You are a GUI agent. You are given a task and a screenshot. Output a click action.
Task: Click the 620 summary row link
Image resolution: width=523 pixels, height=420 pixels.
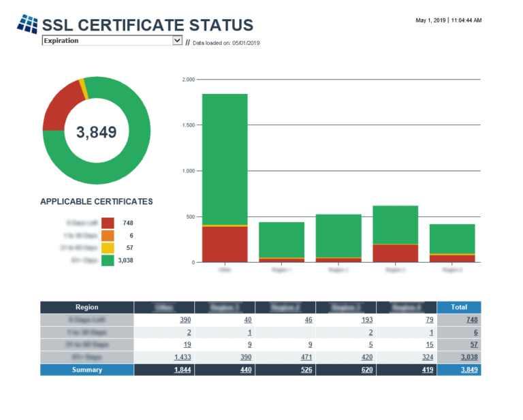coord(367,370)
